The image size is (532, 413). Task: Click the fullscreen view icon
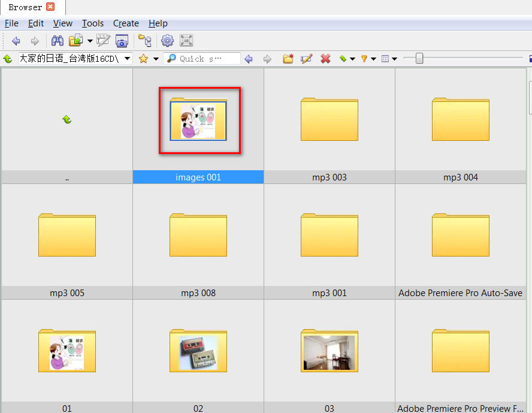[186, 40]
